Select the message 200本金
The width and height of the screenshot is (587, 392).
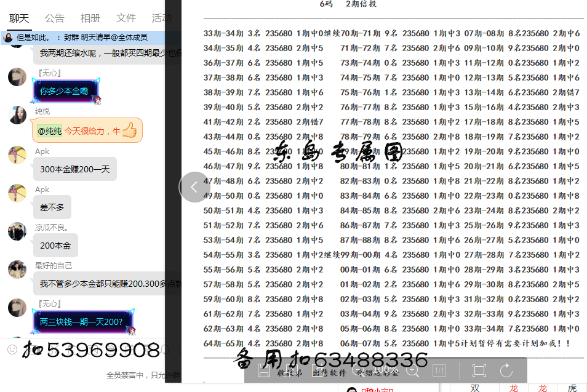click(55, 246)
